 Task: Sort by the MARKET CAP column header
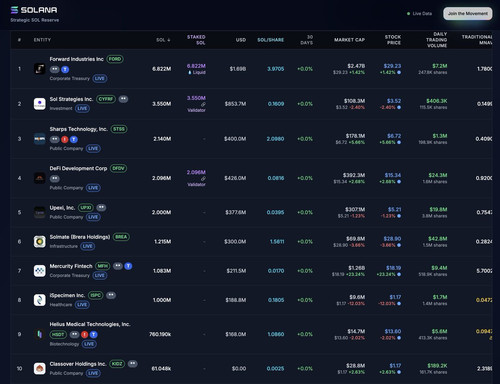click(349, 40)
